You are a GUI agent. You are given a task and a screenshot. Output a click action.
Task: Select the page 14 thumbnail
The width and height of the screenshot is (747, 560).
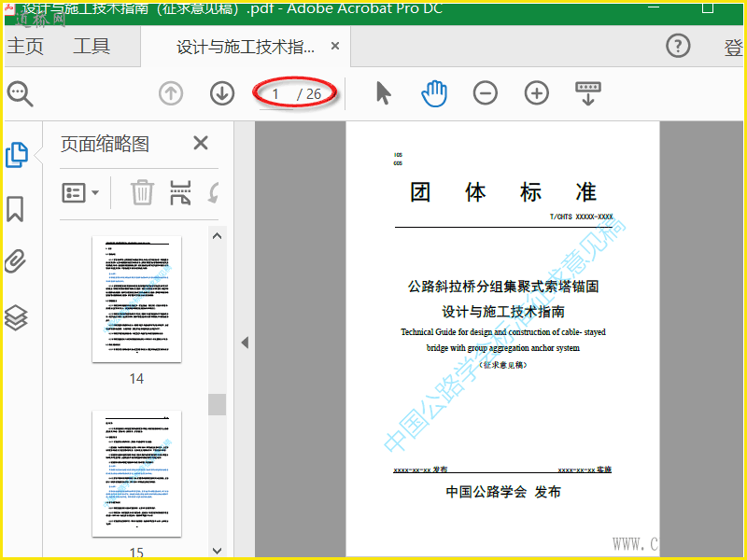pyautogui.click(x=136, y=299)
